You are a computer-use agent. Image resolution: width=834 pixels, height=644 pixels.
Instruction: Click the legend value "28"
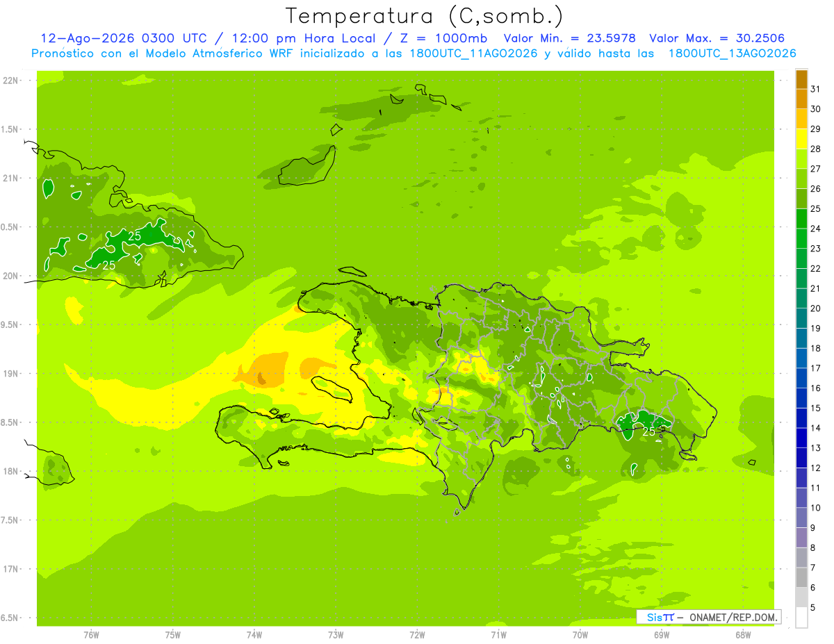(x=816, y=149)
